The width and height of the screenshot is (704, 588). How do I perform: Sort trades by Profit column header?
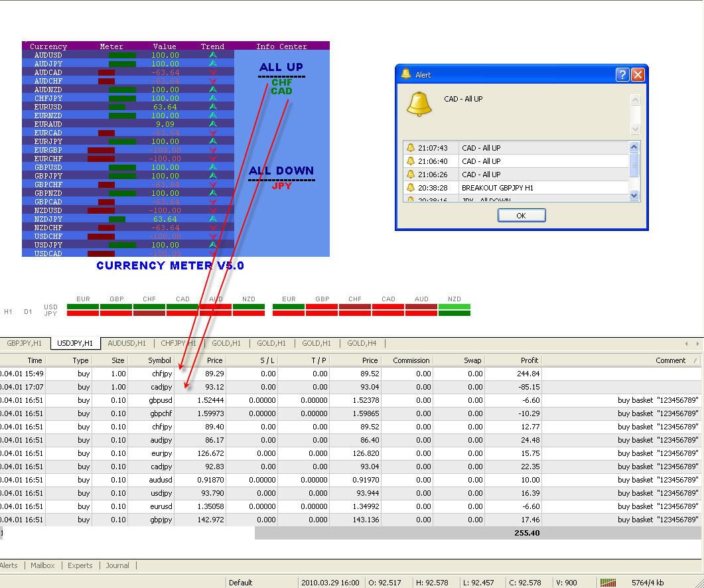tap(513, 360)
